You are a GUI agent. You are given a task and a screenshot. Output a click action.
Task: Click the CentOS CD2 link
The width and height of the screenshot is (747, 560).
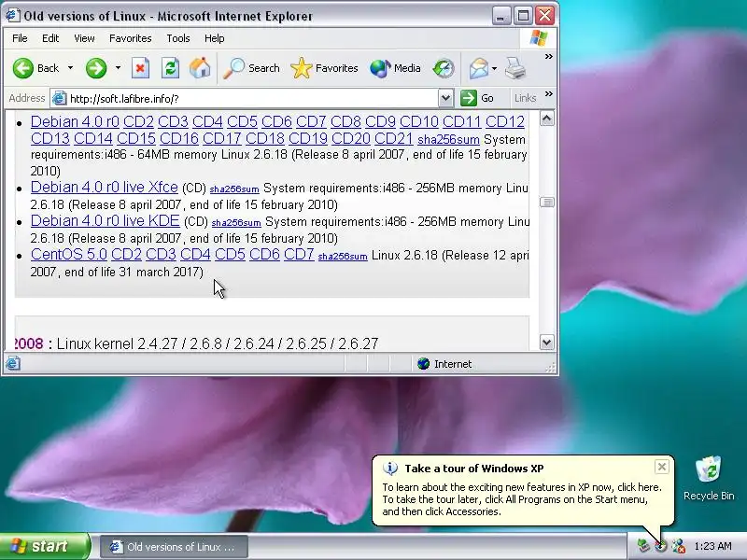coord(126,254)
